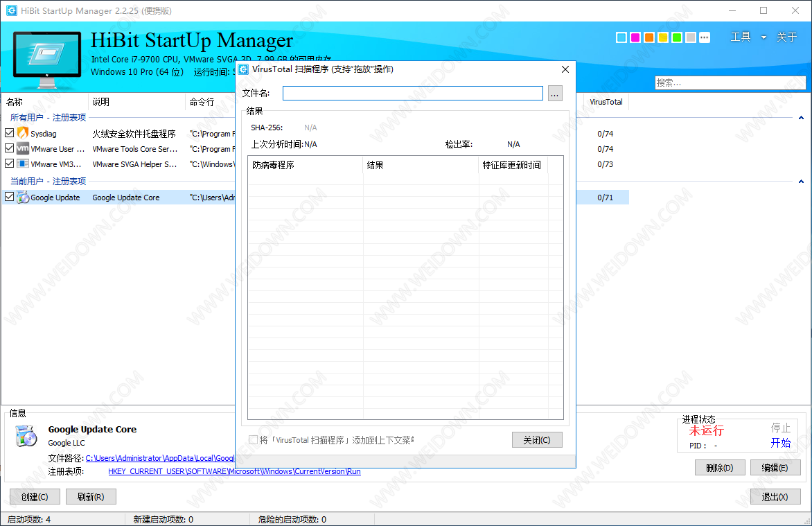The width and height of the screenshot is (812, 526).
Task: Click the 退出(X) button
Action: [x=775, y=497]
